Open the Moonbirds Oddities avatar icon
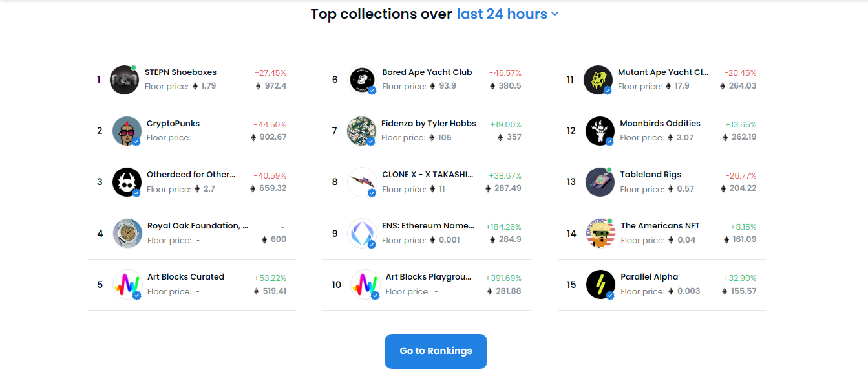 tap(600, 131)
